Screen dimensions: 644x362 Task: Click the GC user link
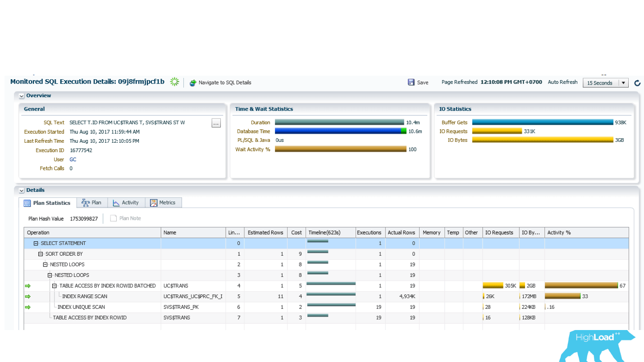(x=73, y=159)
